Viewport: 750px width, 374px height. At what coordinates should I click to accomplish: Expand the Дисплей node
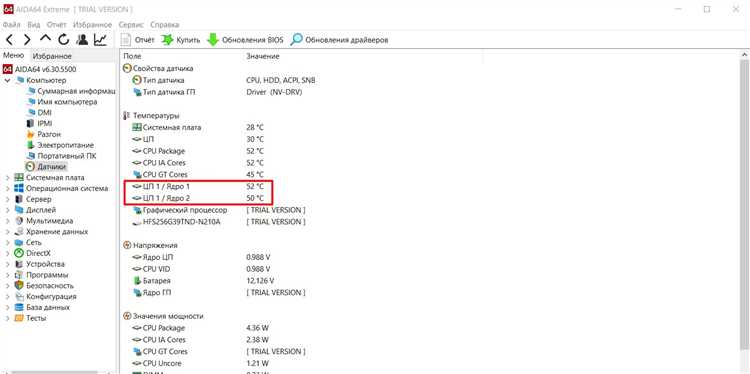(x=7, y=210)
